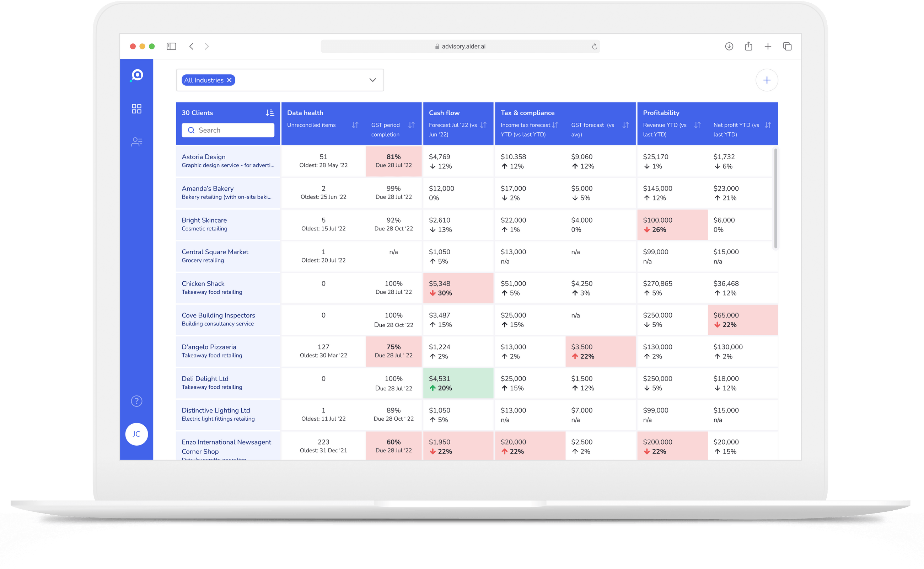Toggle sort on Unreconciled items column
Screen dimensions: 924x569
(355, 125)
